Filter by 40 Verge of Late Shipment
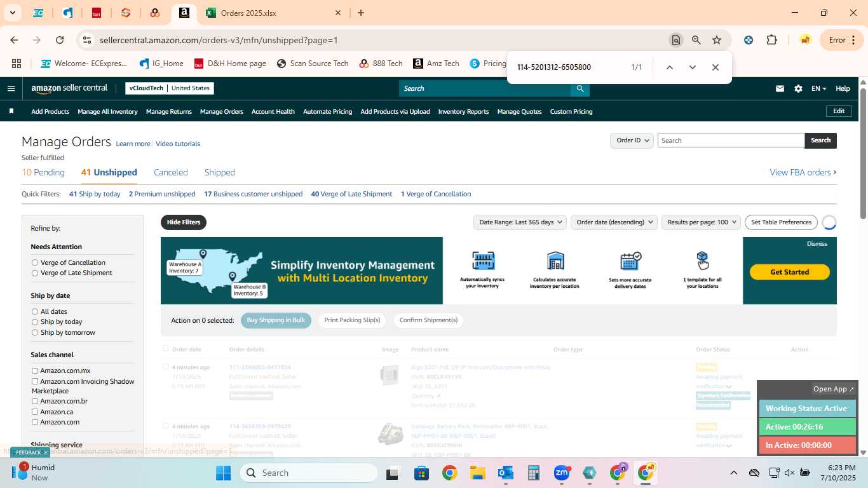 (x=351, y=194)
